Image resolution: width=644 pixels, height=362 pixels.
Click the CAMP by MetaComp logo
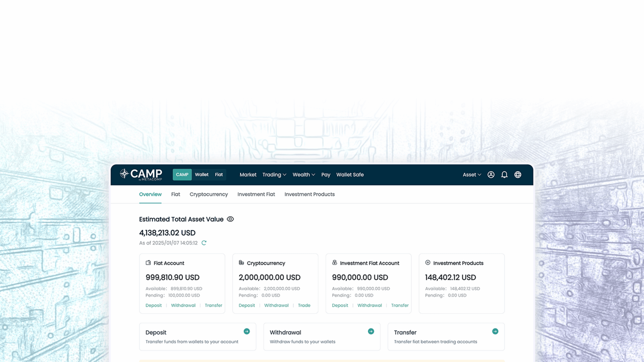[x=141, y=174]
